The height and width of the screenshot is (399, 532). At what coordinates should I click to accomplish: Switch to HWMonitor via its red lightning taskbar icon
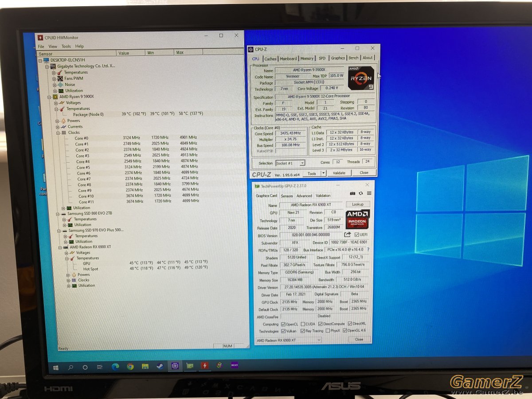(204, 366)
